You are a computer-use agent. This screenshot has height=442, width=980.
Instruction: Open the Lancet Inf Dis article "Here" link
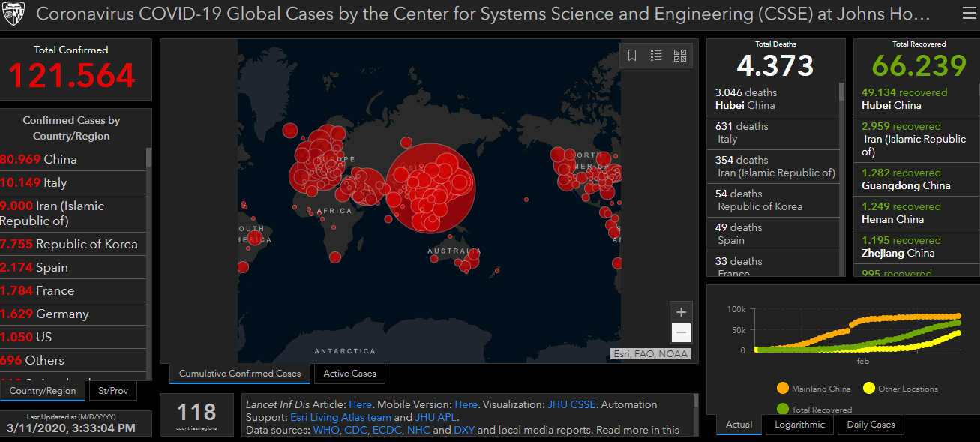pyautogui.click(x=360, y=404)
